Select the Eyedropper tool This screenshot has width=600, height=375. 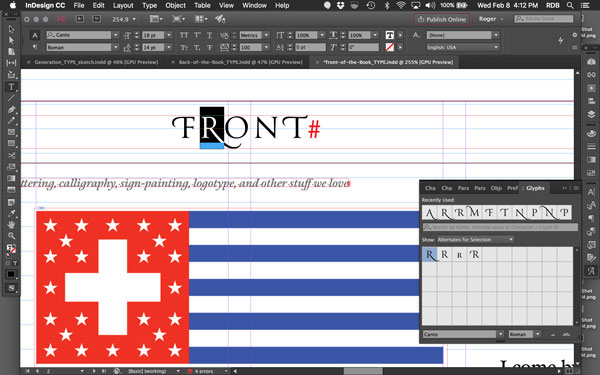coord(11,213)
